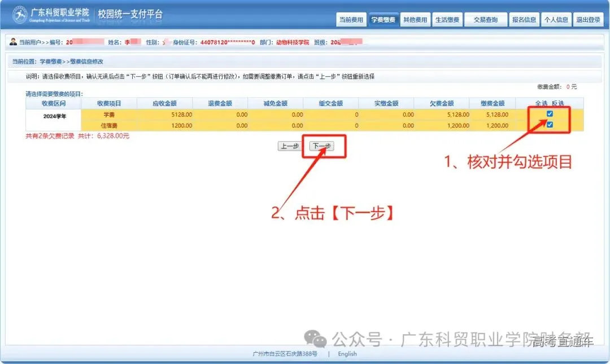Select the 生活缴费 tab
The width and height of the screenshot is (610, 364).
point(447,19)
